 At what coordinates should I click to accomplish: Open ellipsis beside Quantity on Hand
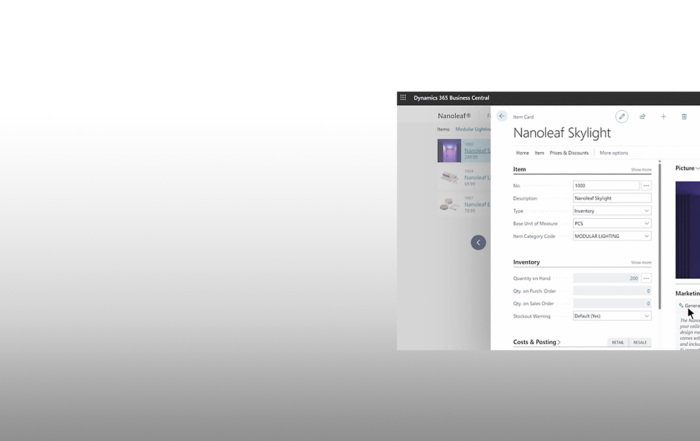(646, 278)
